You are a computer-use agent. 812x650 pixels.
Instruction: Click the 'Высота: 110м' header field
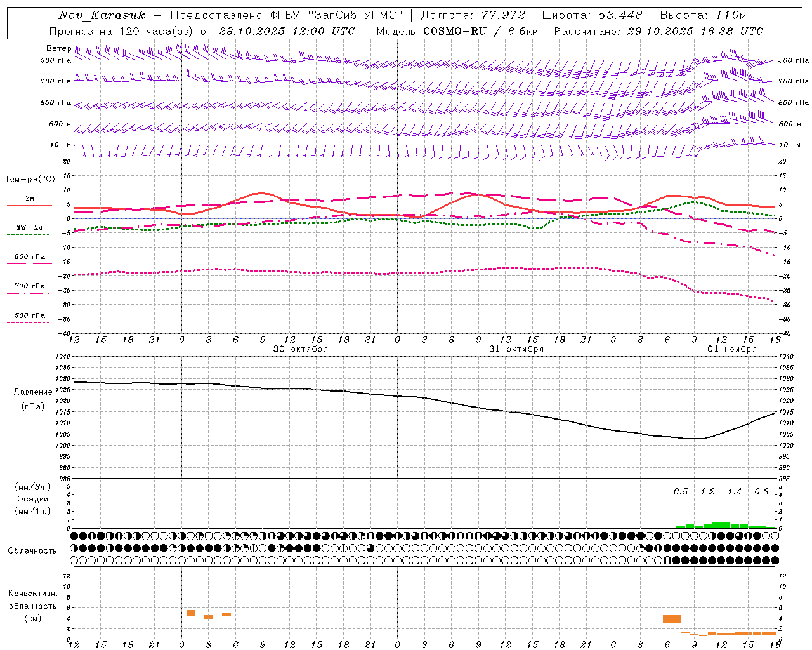coord(703,15)
